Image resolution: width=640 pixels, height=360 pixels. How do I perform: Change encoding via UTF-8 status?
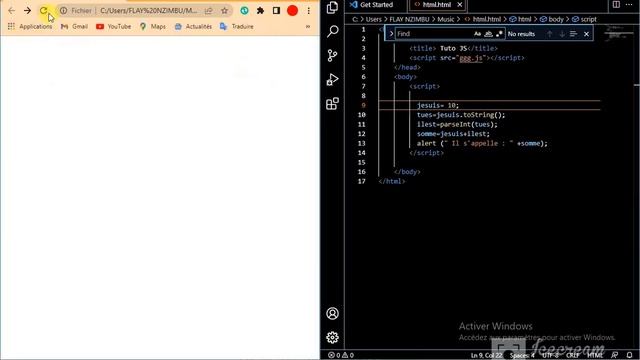coord(550,355)
